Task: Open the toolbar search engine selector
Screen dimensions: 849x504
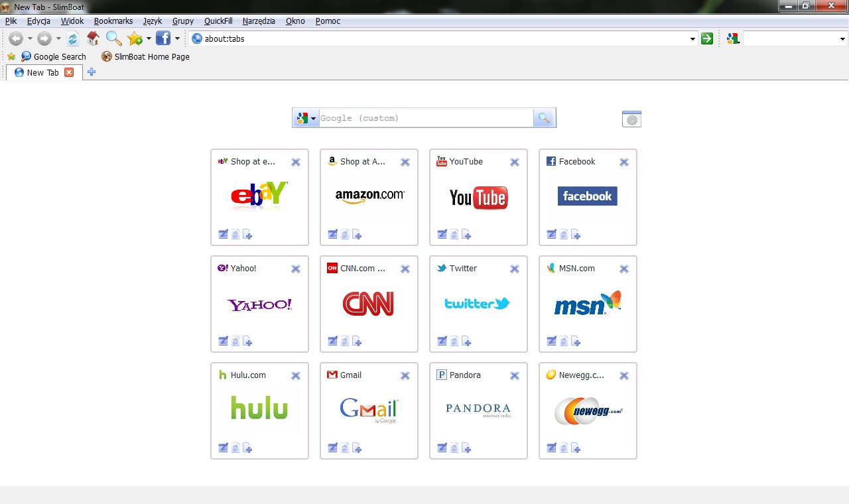Action: [x=733, y=38]
